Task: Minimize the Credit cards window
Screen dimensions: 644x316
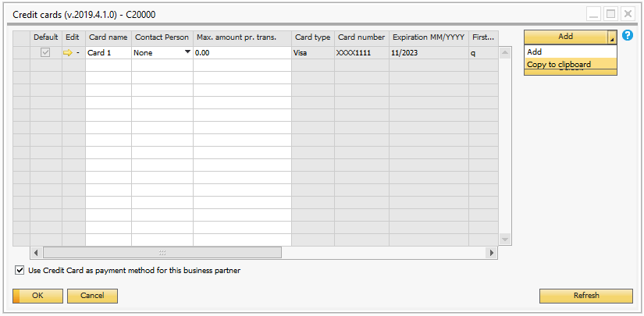Action: 593,14
